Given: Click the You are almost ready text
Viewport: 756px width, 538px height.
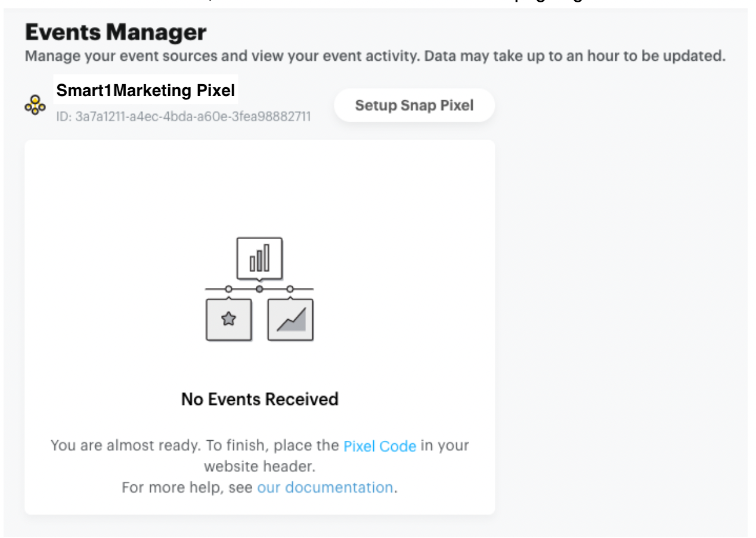Looking at the screenshot, I should [196, 446].
